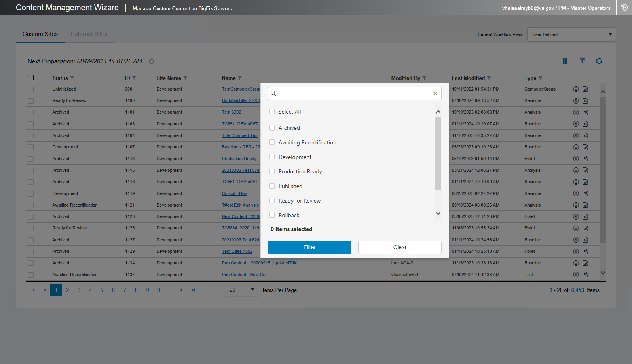The image size is (632, 364).
Task: Click the table refresh icon at top right
Action: click(x=599, y=61)
